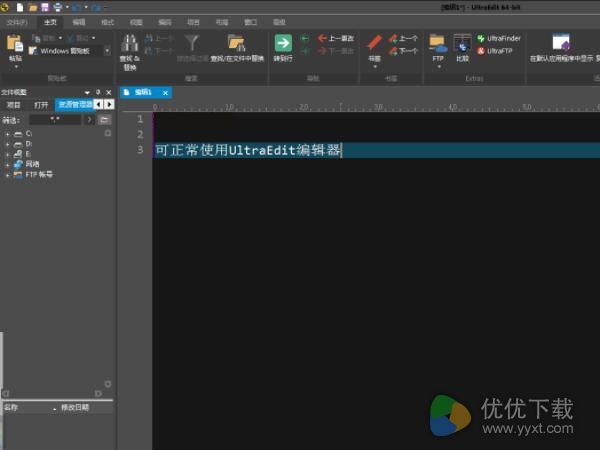This screenshot has height=450, width=600.
Task: Click the Open folder icon in quick access
Action: (33, 7)
